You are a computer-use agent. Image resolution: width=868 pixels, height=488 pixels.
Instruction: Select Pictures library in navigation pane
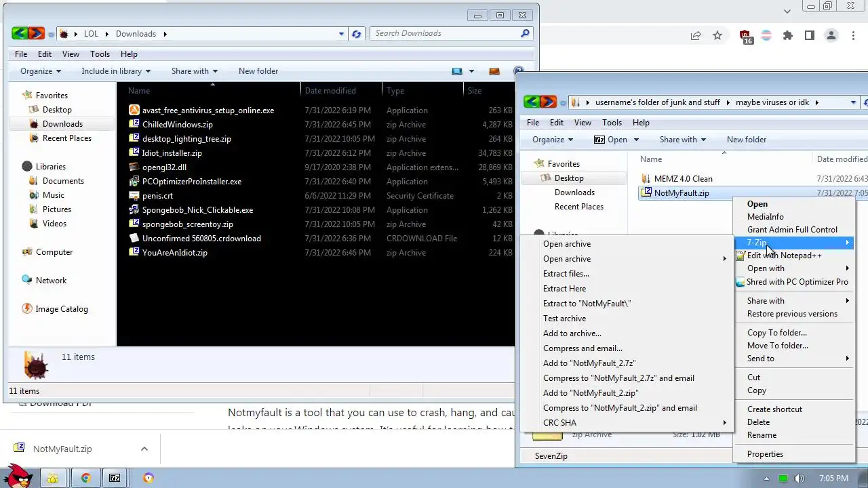(x=57, y=209)
